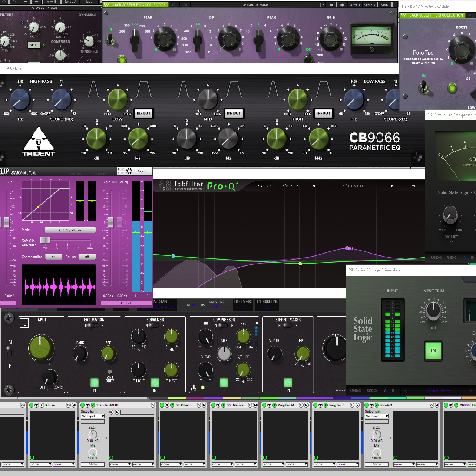This screenshot has width=476, height=476.
Task: Open first 'none' dropdown under NFuse slot
Action: pos(41,464)
